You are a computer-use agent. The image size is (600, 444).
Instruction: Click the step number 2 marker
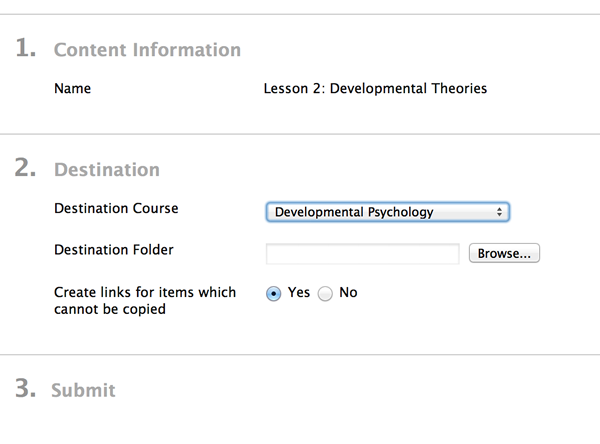point(26,168)
